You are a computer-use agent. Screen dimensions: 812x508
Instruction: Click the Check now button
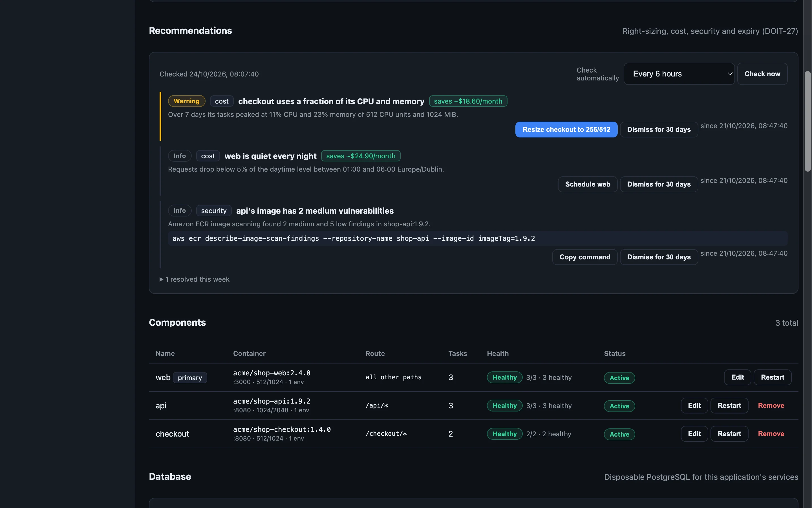pos(762,74)
